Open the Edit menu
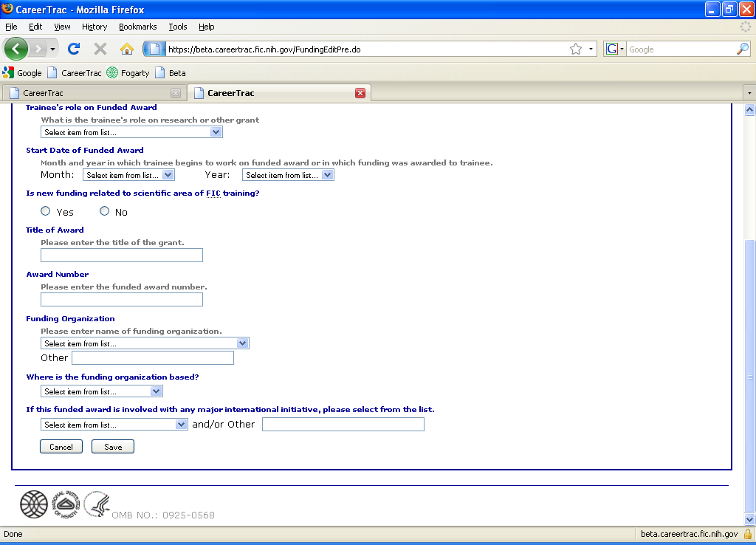Image resolution: width=756 pixels, height=545 pixels. click(x=35, y=27)
